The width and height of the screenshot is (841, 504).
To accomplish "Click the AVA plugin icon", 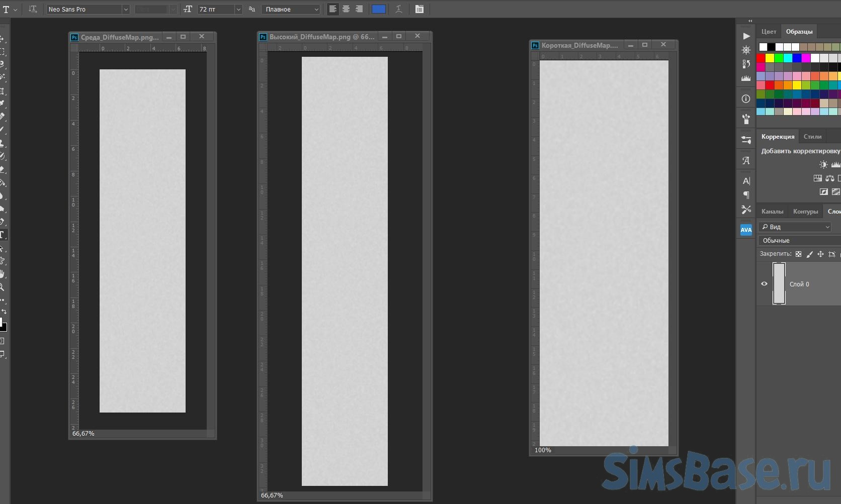I will pos(746,230).
